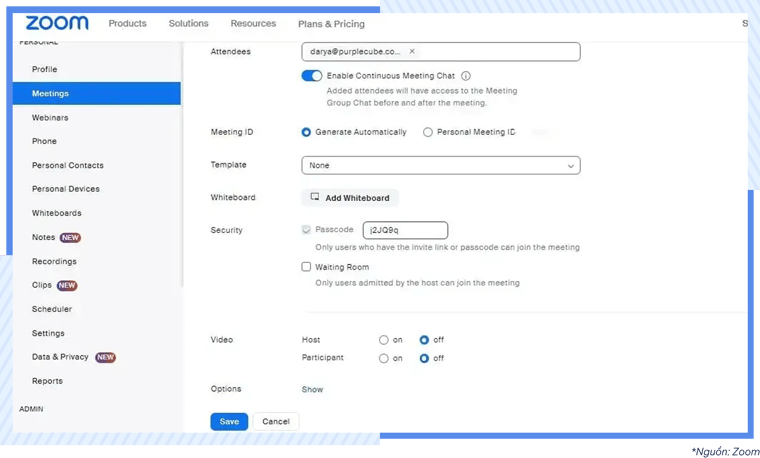The image size is (760, 458).
Task: Click the Passcode text field
Action: pos(405,230)
